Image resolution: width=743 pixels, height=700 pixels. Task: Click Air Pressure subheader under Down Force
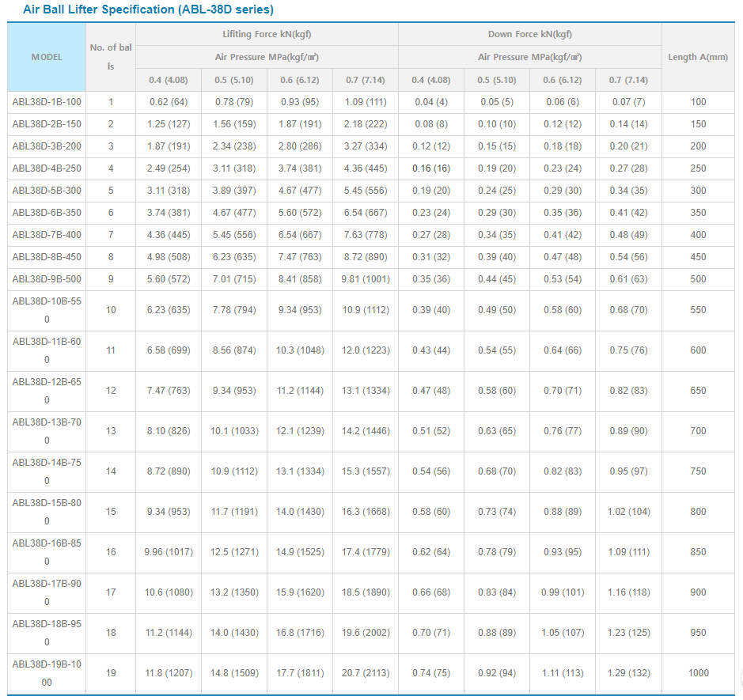[x=529, y=57]
